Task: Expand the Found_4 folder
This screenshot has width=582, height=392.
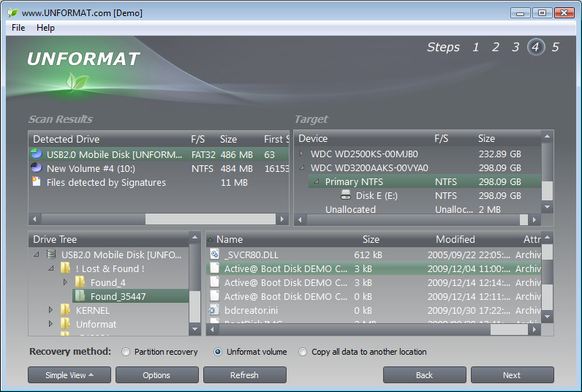Action: [x=65, y=282]
